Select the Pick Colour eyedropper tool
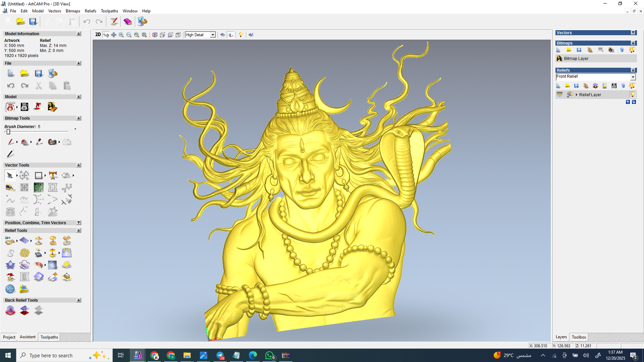Screen dimensions: 644x362 39,142
